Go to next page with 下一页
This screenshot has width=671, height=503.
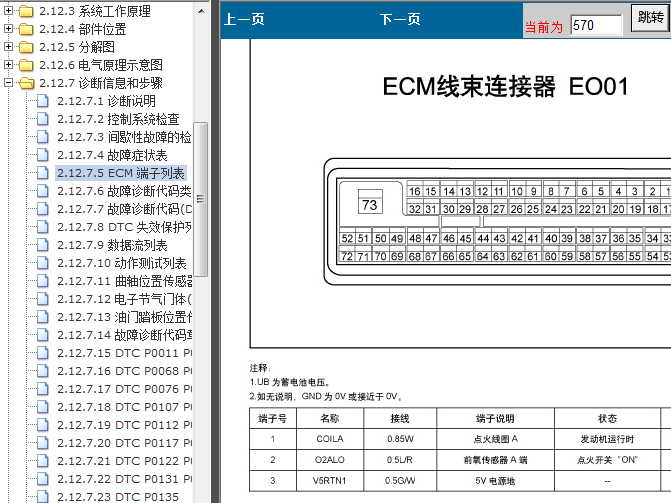(400, 19)
